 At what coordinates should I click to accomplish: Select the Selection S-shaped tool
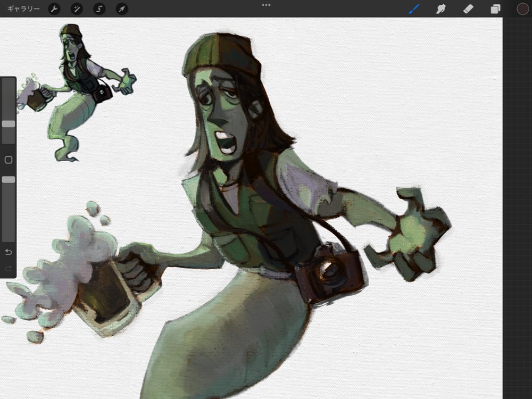point(99,9)
